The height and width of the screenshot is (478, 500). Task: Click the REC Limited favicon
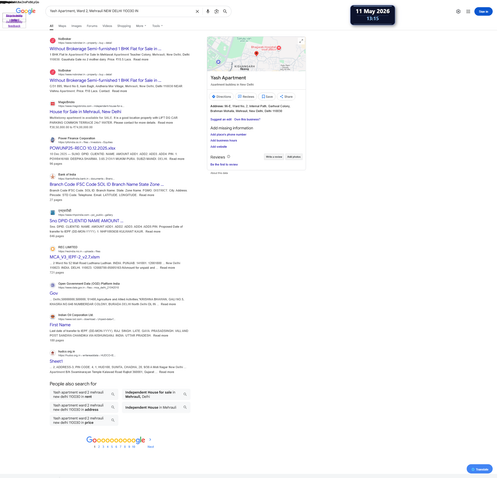click(x=53, y=249)
